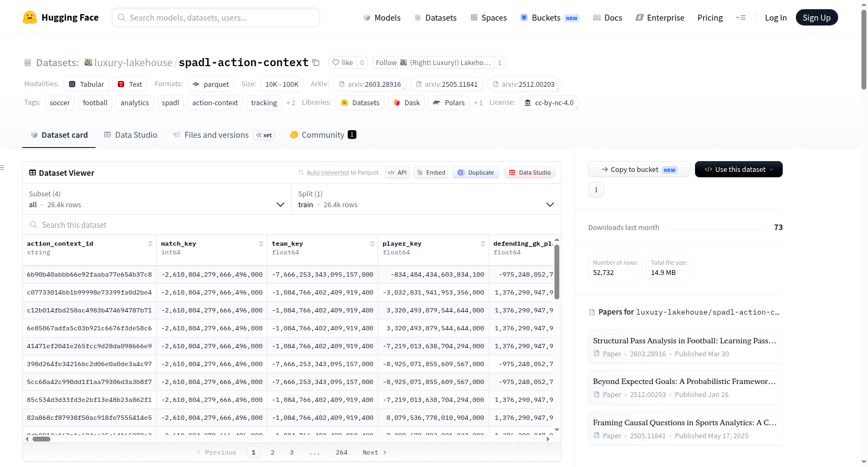Open the Polars library tag
Viewport: 868px width, 467px height.
click(x=449, y=103)
